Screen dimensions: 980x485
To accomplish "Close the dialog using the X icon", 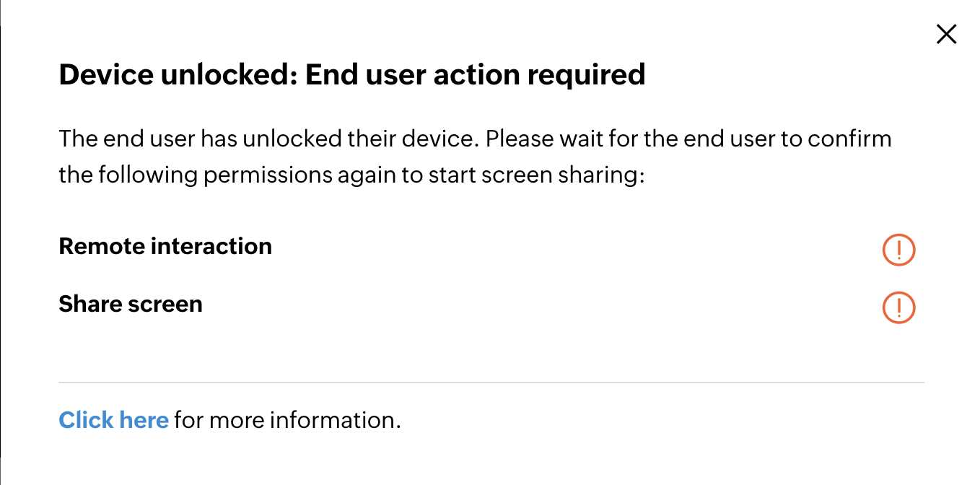I will pos(945,34).
